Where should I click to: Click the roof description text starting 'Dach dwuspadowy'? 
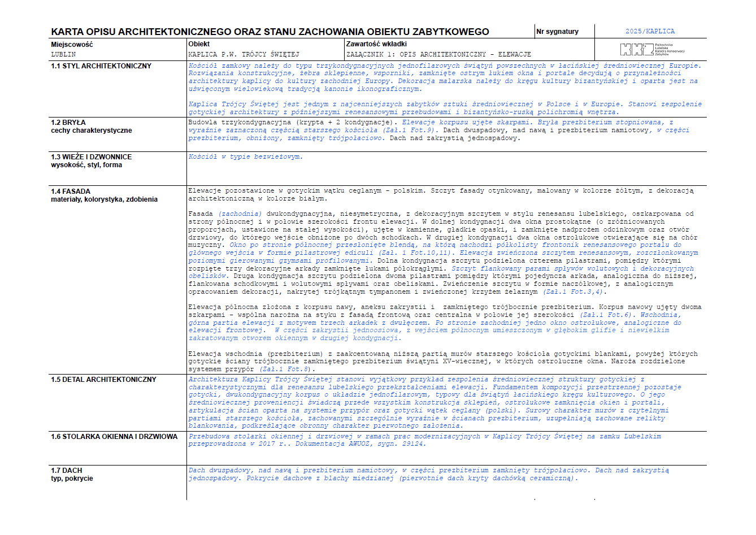(x=428, y=475)
